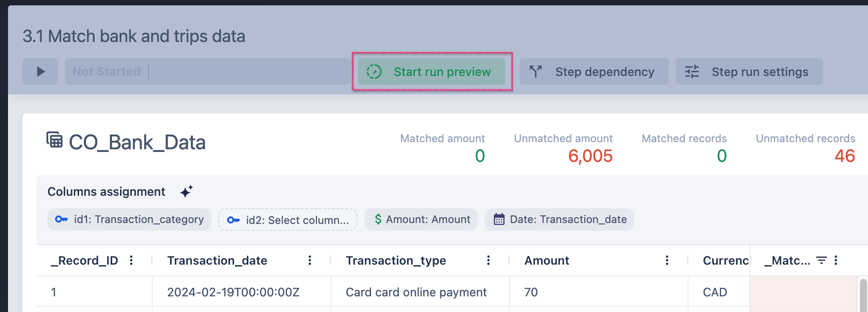Screen dimensions: 868x312
Task: Sort by the Transaction_date column header
Action: (217, 261)
